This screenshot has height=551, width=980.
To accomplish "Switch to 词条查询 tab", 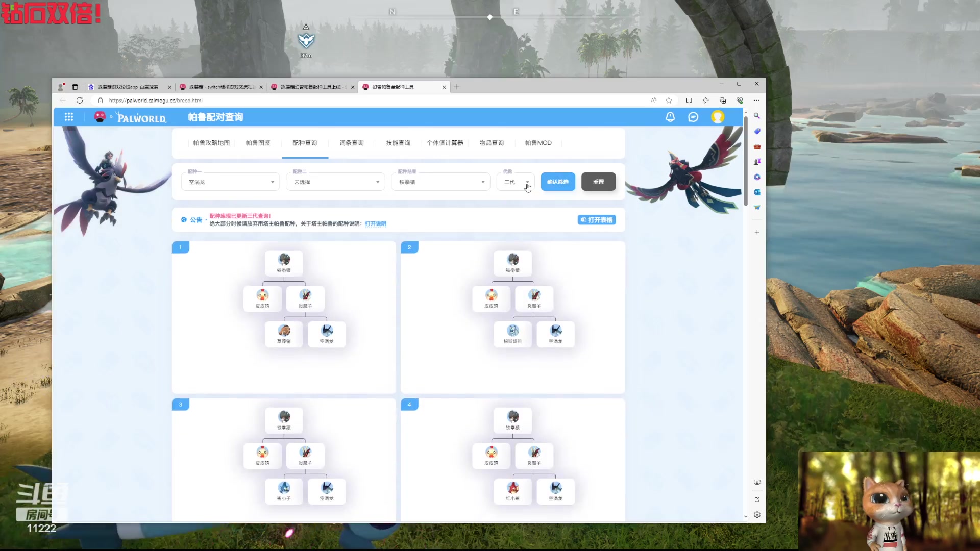I will 352,143.
